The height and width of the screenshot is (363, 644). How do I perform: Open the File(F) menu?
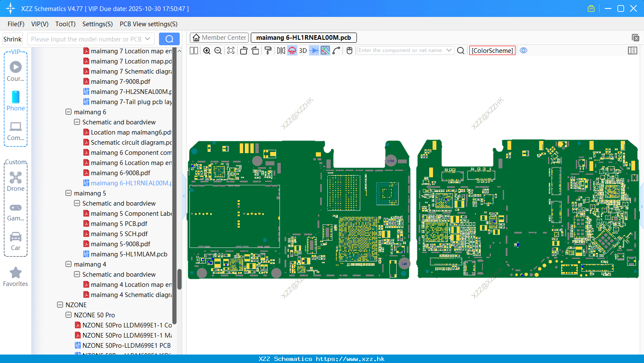[16, 24]
